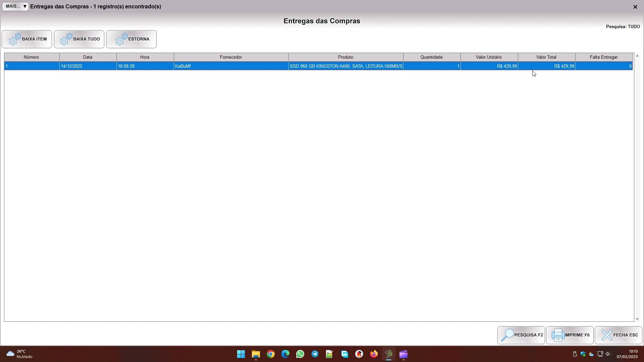Open search with PESQUISA F2
This screenshot has width=644, height=362.
point(521,335)
